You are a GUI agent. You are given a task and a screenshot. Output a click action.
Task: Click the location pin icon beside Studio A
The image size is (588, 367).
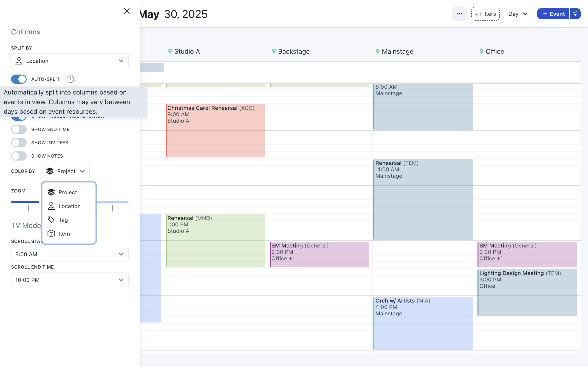[170, 51]
